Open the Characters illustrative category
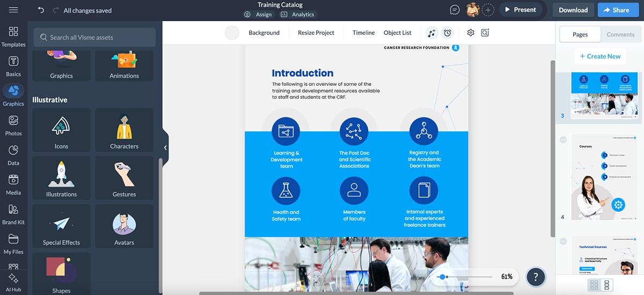The image size is (644, 295). pyautogui.click(x=124, y=130)
